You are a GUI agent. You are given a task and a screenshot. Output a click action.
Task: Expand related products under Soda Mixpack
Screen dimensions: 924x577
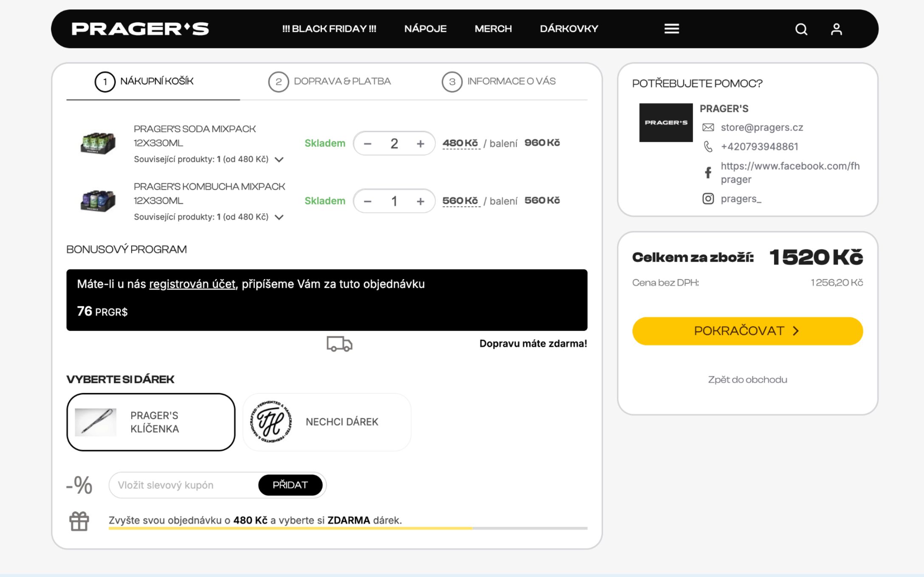[279, 160]
